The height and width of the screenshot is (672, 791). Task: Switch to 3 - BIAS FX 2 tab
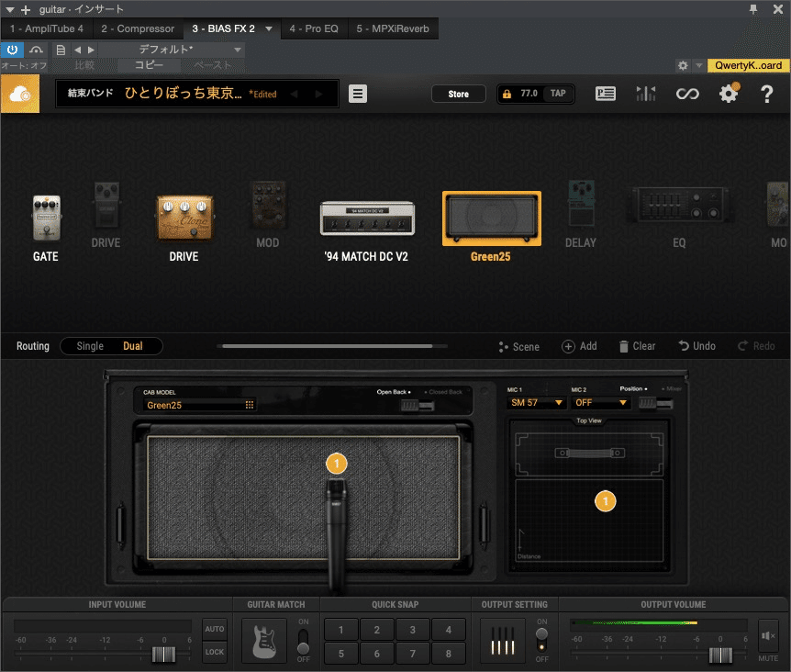[224, 28]
